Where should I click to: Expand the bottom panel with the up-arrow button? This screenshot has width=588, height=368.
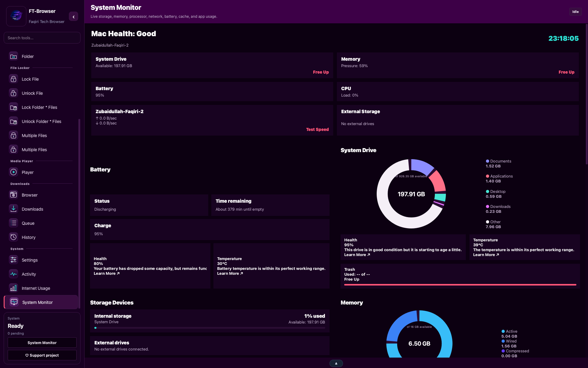pyautogui.click(x=336, y=363)
